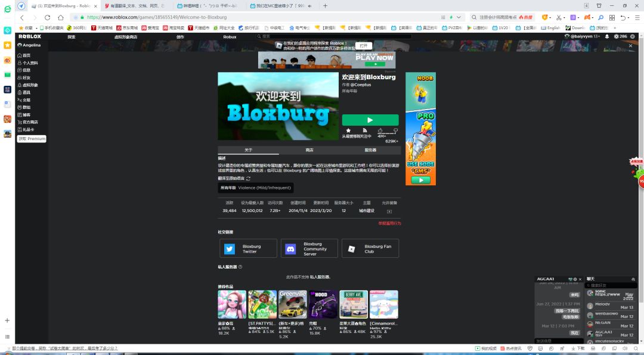Screen dimensions: 644x355
Task: Favorite the game with the star icon
Action: click(348, 130)
